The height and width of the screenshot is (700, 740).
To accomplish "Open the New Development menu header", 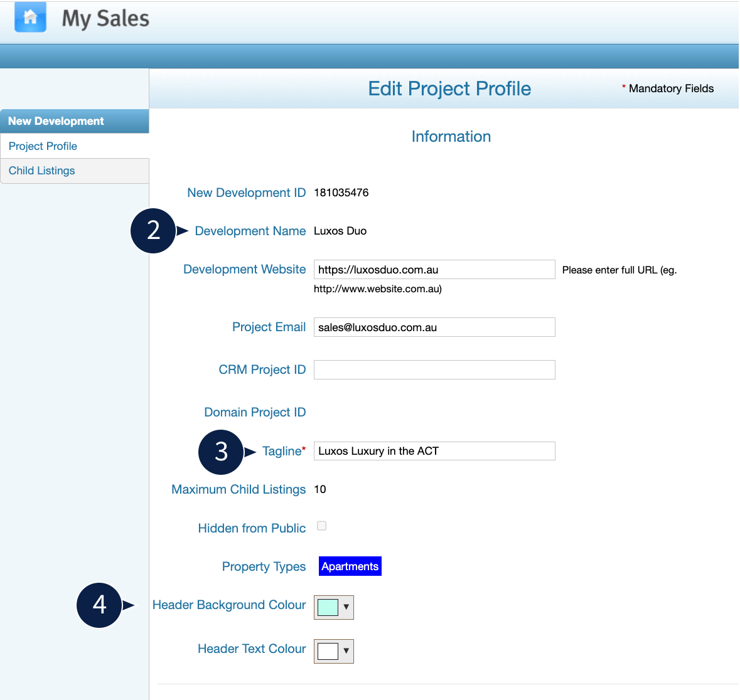I will click(x=75, y=121).
